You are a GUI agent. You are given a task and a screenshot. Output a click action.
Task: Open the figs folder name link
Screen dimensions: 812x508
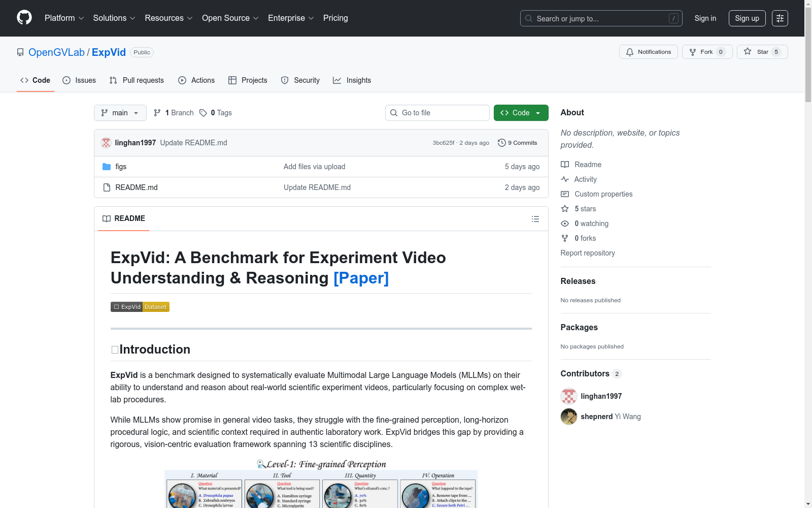[x=121, y=167]
